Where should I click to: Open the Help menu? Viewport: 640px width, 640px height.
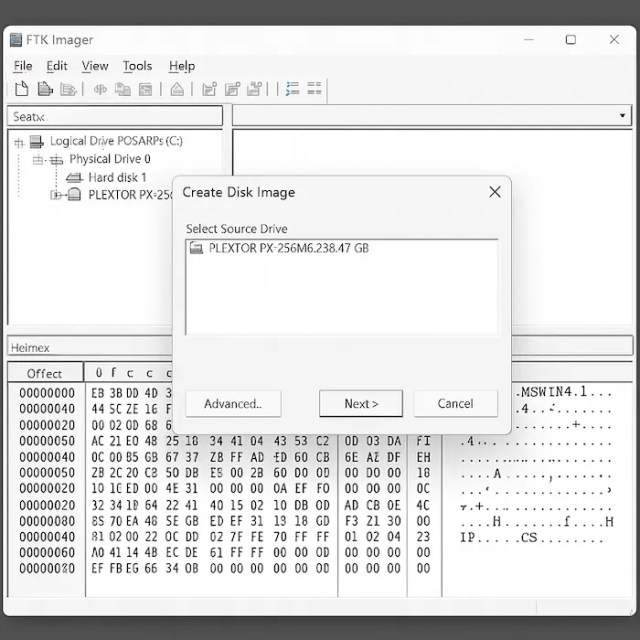click(182, 66)
